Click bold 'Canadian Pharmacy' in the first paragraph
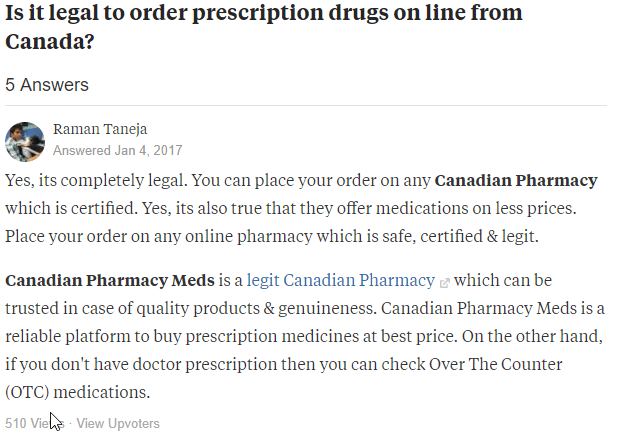 [516, 180]
